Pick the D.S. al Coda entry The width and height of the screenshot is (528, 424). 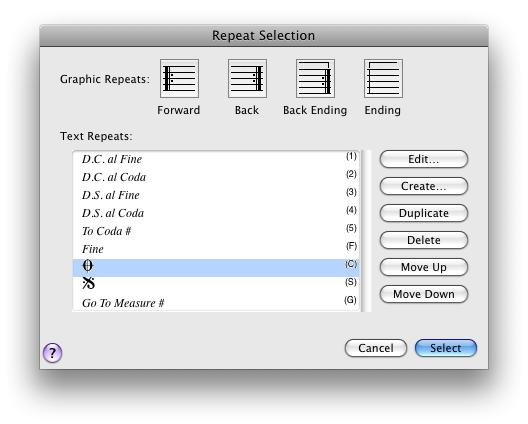point(216,213)
